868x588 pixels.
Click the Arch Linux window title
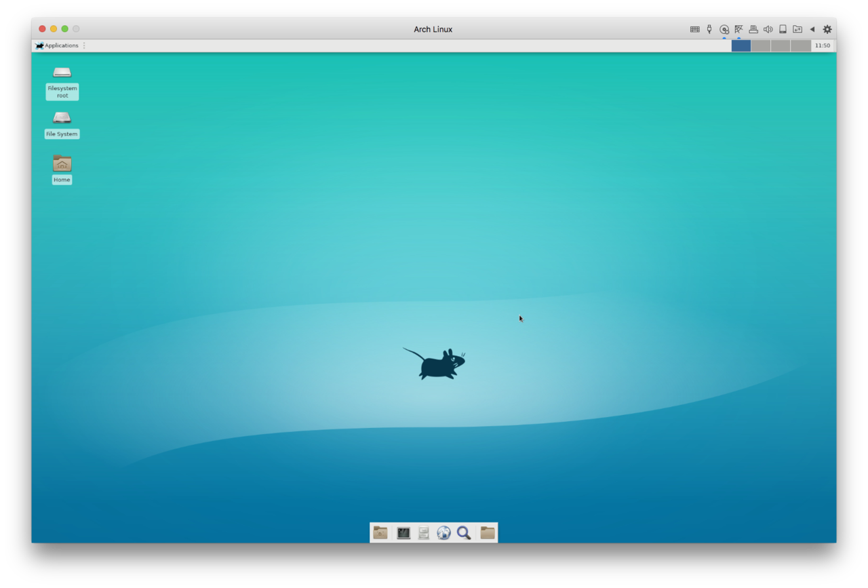click(x=433, y=29)
